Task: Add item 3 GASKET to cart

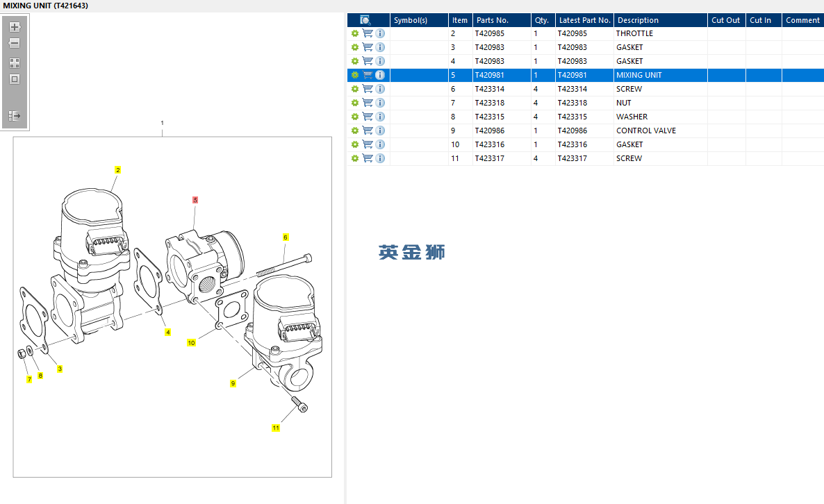Action: pos(368,47)
